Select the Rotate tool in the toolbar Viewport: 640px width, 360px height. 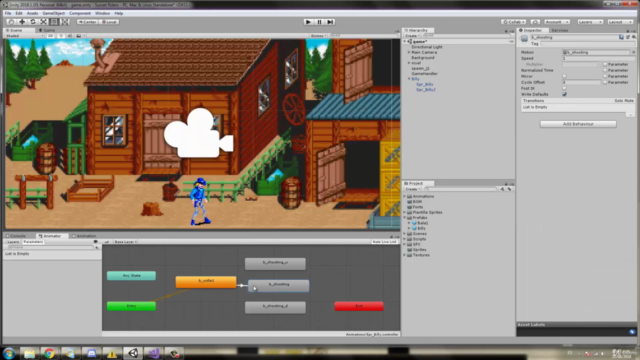pos(33,22)
